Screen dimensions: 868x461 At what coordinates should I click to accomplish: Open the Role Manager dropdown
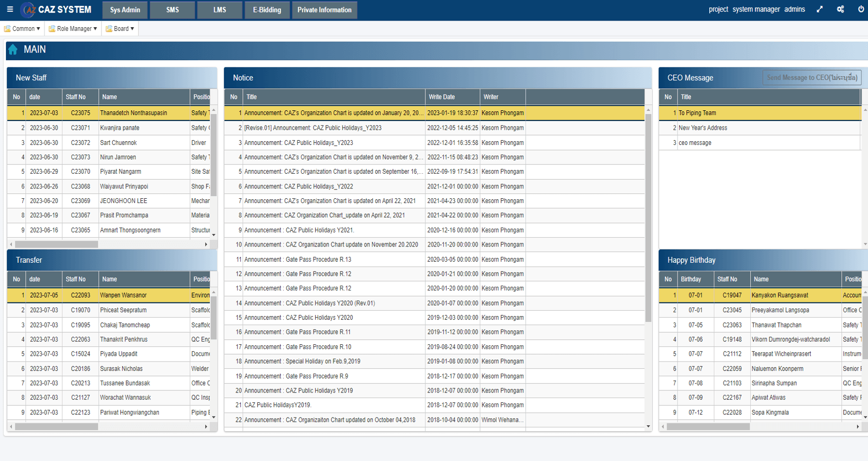(73, 29)
